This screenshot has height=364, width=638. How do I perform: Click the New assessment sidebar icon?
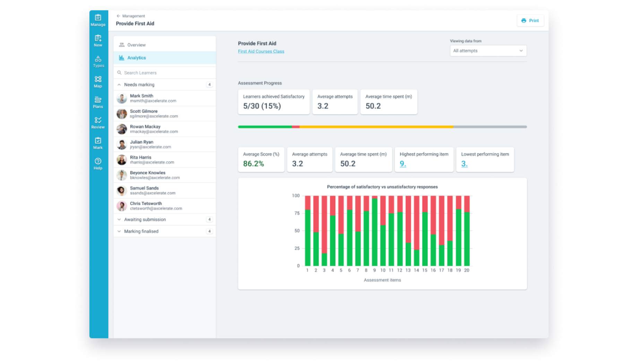pyautogui.click(x=98, y=41)
